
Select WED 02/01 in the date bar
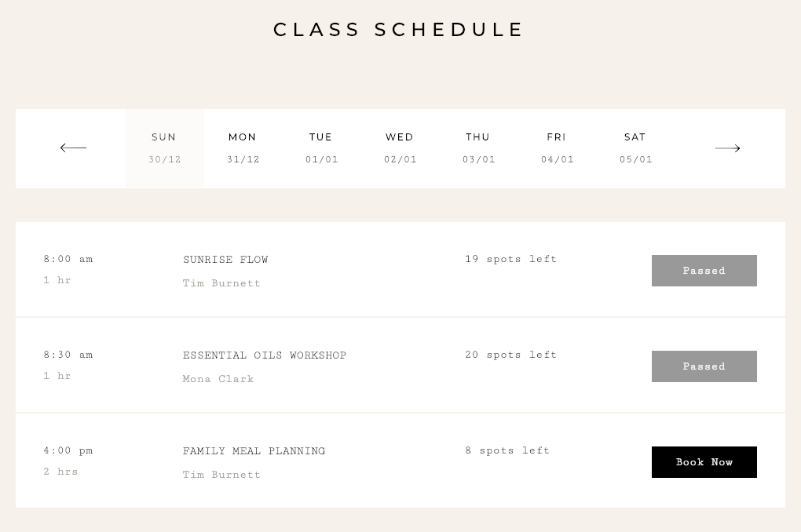(400, 148)
